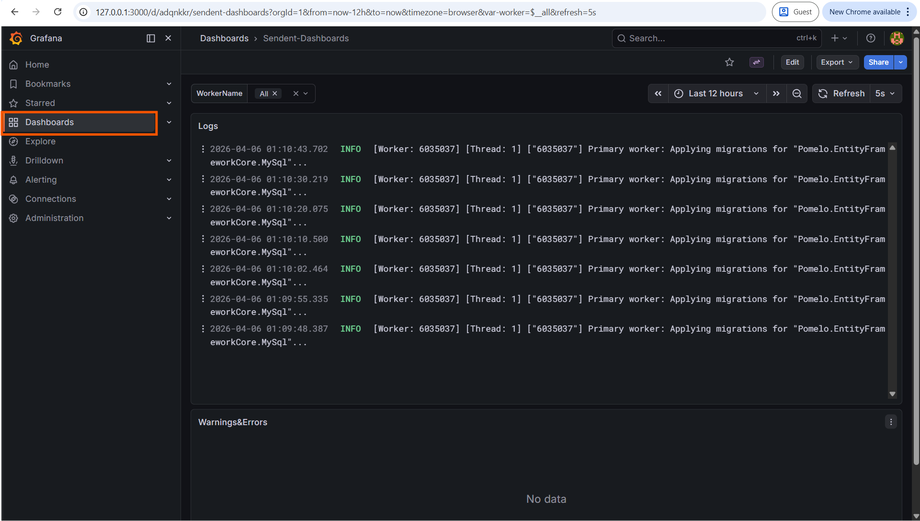The height and width of the screenshot is (521, 920).
Task: View site information icon in address bar
Action: point(83,12)
